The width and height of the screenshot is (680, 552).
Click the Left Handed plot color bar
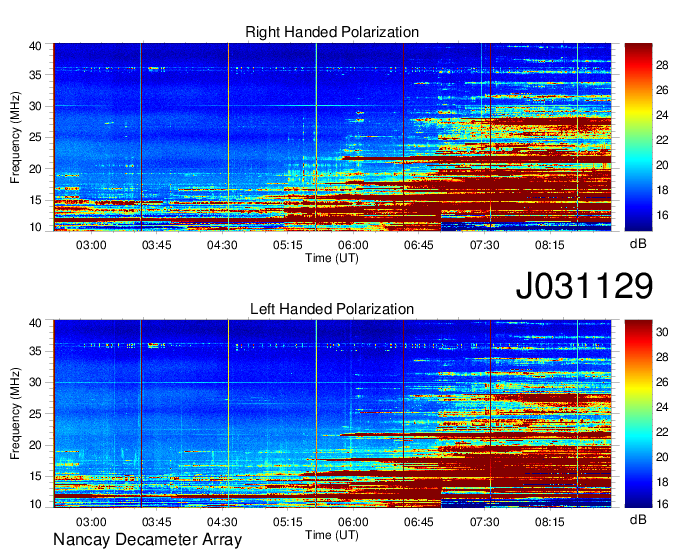pyautogui.click(x=638, y=414)
